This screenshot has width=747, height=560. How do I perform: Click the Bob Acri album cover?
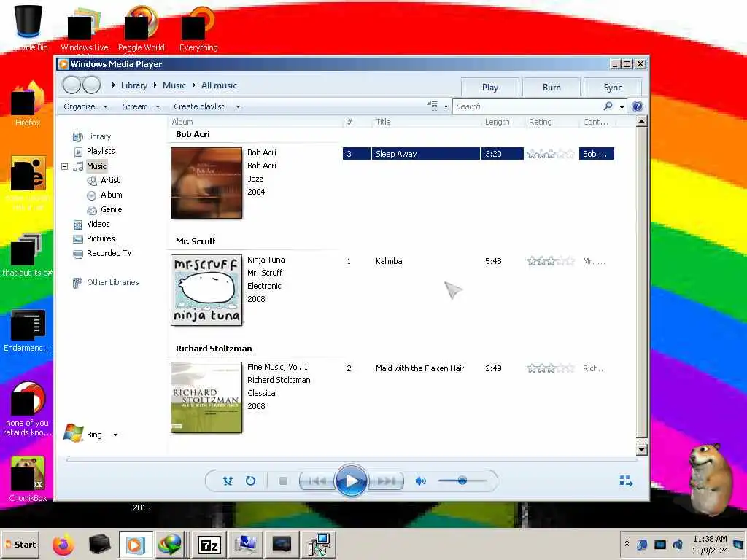(x=206, y=183)
